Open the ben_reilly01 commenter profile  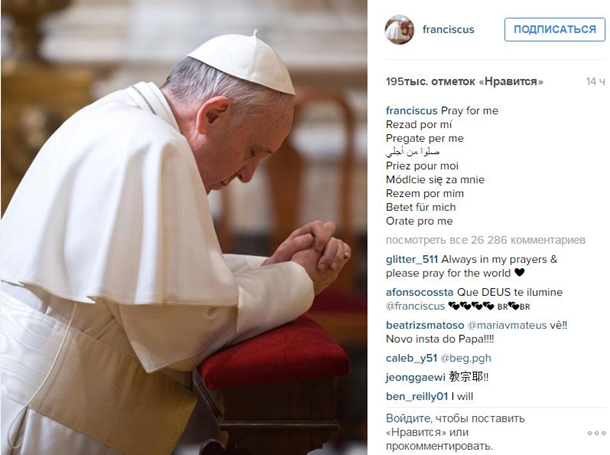(417, 397)
